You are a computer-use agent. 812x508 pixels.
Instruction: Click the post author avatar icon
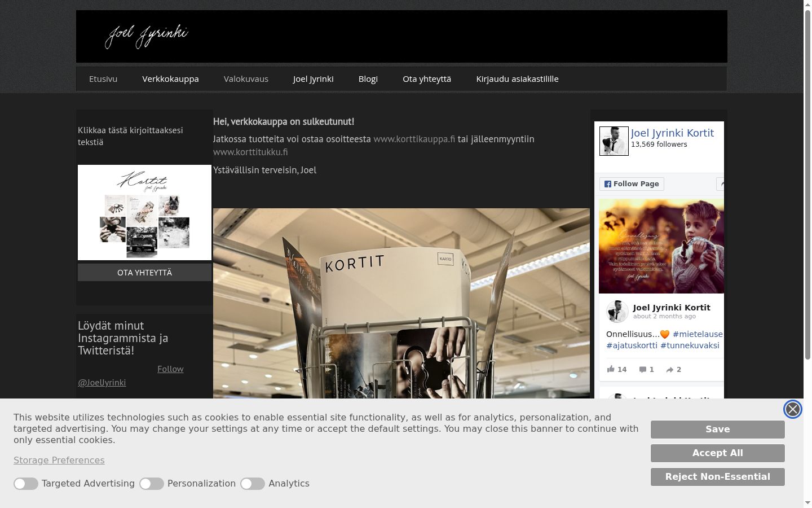(617, 312)
